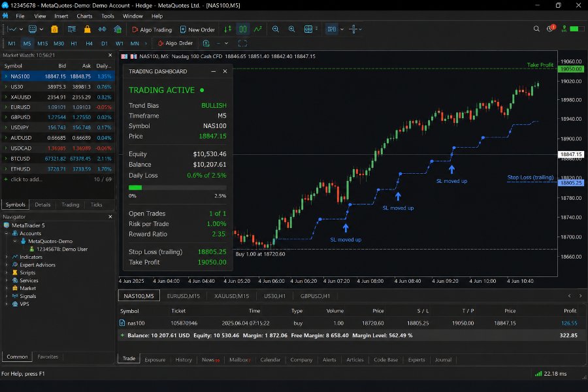Click the IDB indicators toolbar icon
The height and width of the screenshot is (392, 588).
pyautogui.click(x=332, y=29)
